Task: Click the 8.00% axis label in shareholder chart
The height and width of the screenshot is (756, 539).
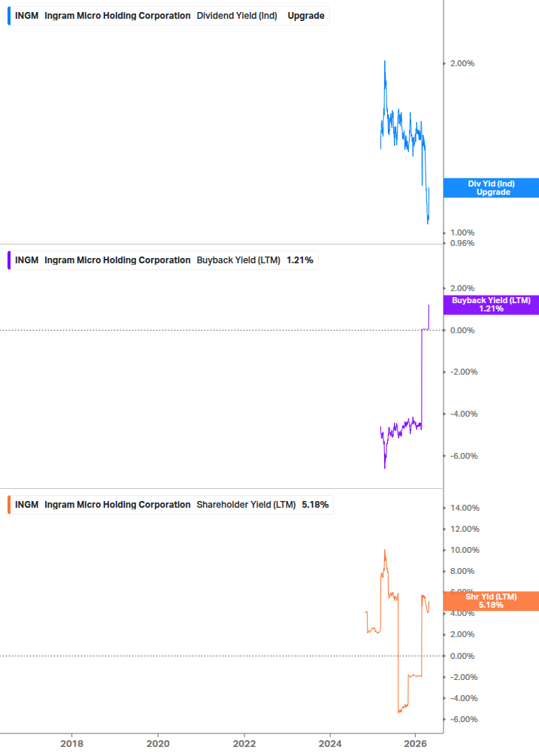Action: (x=462, y=572)
